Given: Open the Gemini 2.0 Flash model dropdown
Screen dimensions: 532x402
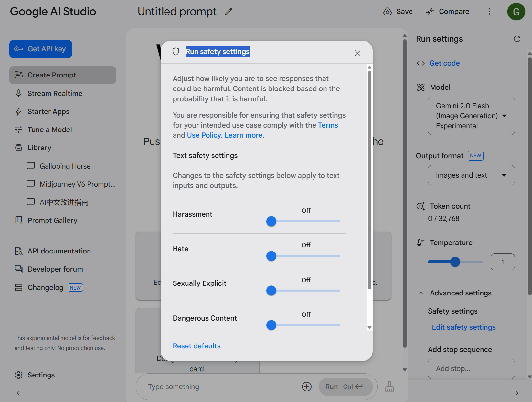Looking at the screenshot, I should click(471, 116).
